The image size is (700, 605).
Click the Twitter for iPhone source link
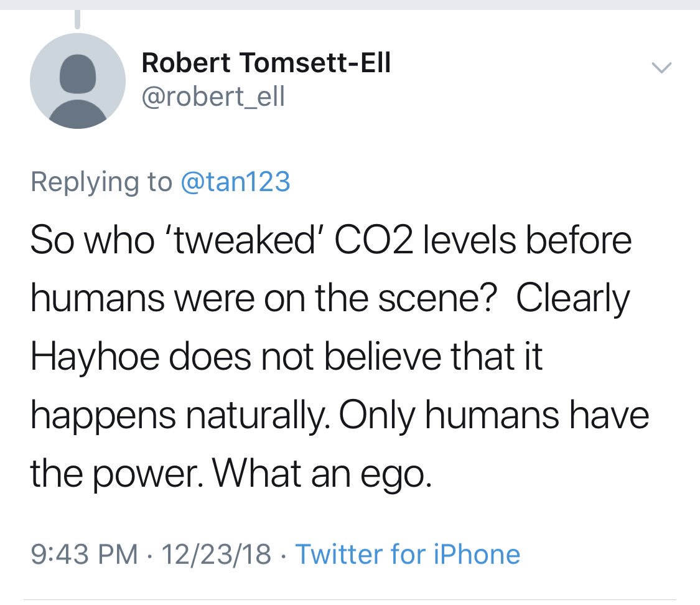[x=408, y=554]
